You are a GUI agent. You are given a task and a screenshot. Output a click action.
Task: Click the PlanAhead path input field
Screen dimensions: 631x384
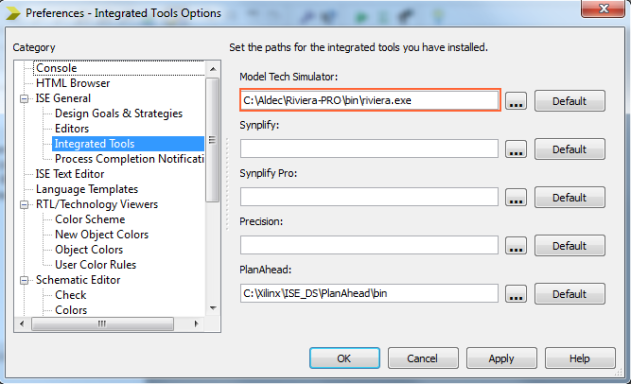click(x=369, y=293)
